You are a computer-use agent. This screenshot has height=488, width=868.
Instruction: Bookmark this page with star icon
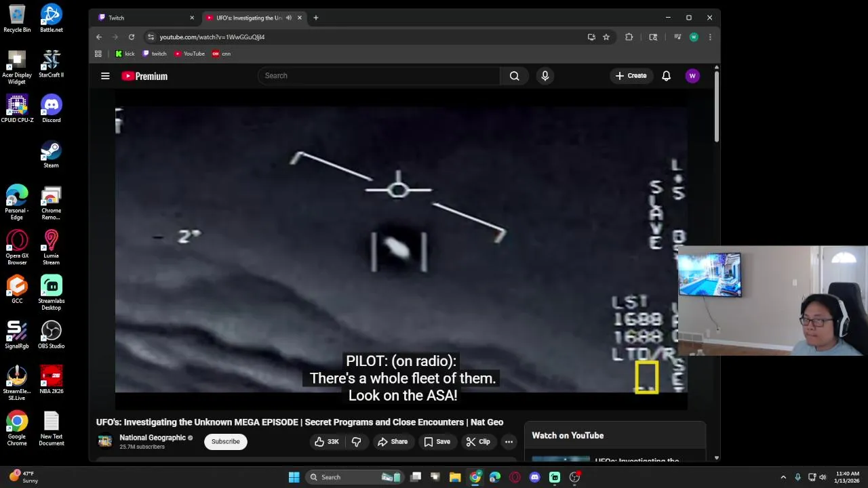(x=606, y=37)
